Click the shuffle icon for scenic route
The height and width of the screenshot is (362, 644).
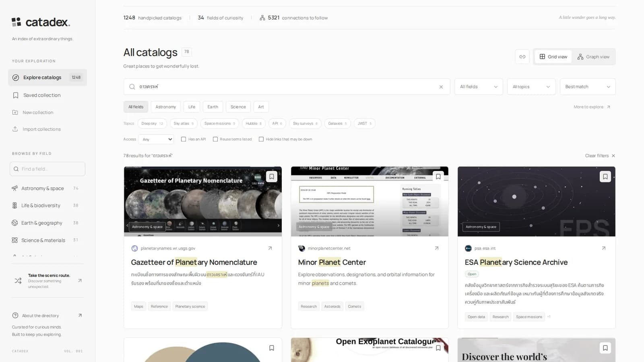pyautogui.click(x=18, y=281)
